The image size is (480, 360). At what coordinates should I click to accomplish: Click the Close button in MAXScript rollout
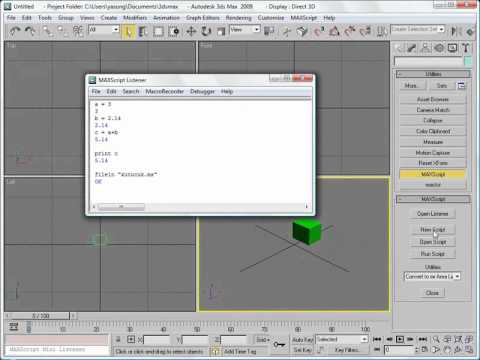432,293
